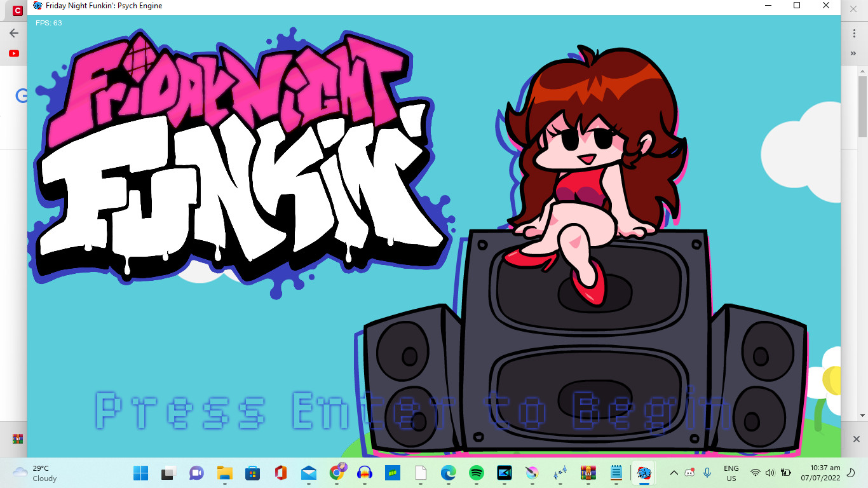Screen dimensions: 868x488
Task: Click Friday Night Funkin' taskbar icon
Action: click(x=644, y=473)
